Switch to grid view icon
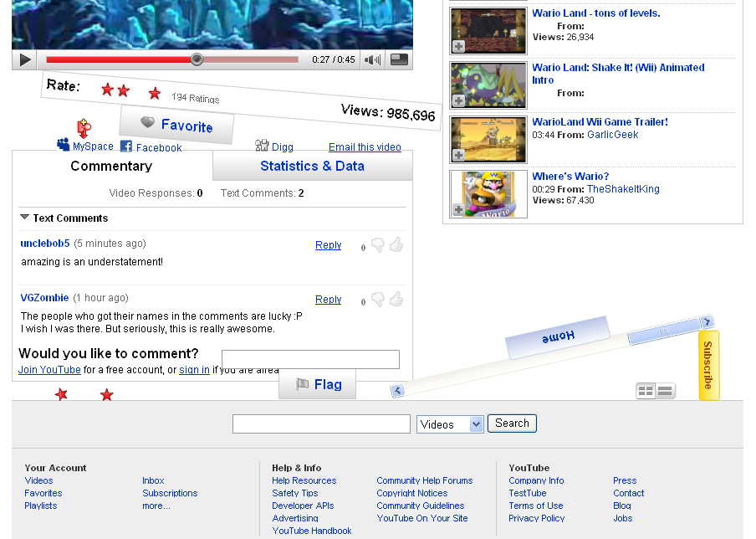This screenshot has width=756, height=539. click(645, 391)
